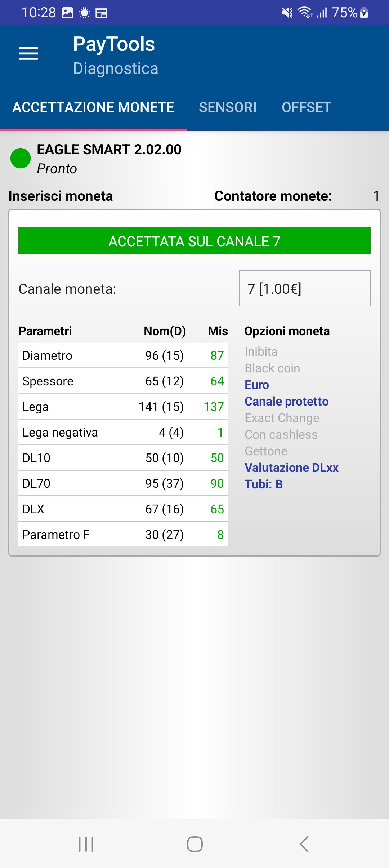This screenshot has height=868, width=389.
Task: Tap the green Accettata sul canale 7 banner
Action: click(194, 241)
